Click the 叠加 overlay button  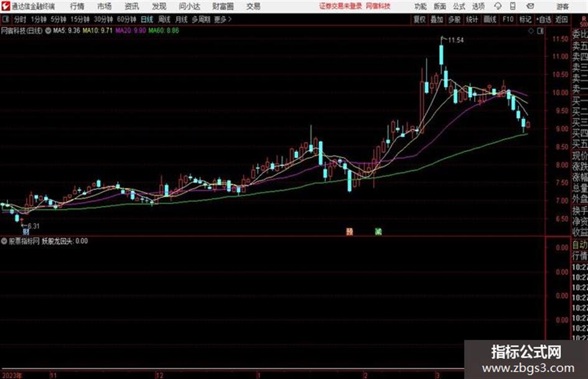pos(437,19)
